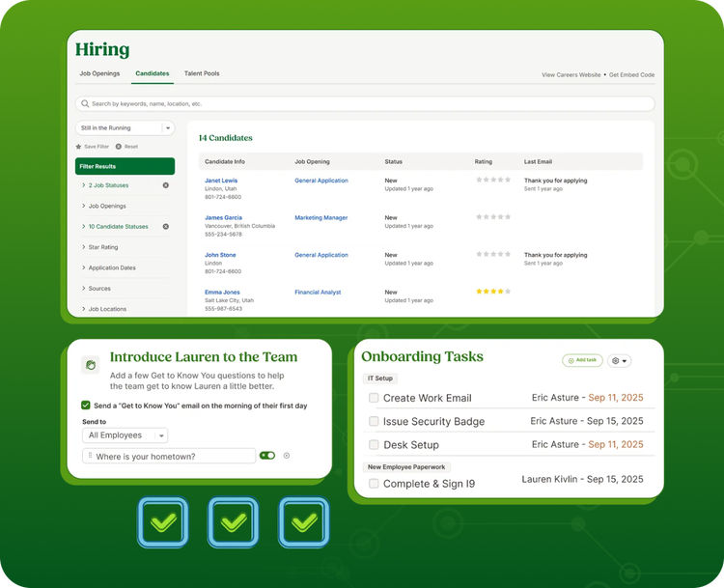Remove the hometown question with the circle icon
This screenshot has height=588, width=724.
(x=286, y=456)
